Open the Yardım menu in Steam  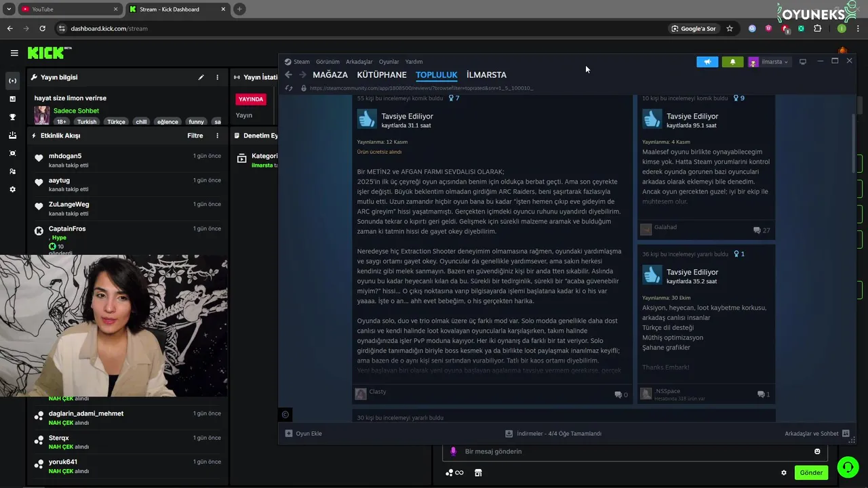click(x=414, y=62)
